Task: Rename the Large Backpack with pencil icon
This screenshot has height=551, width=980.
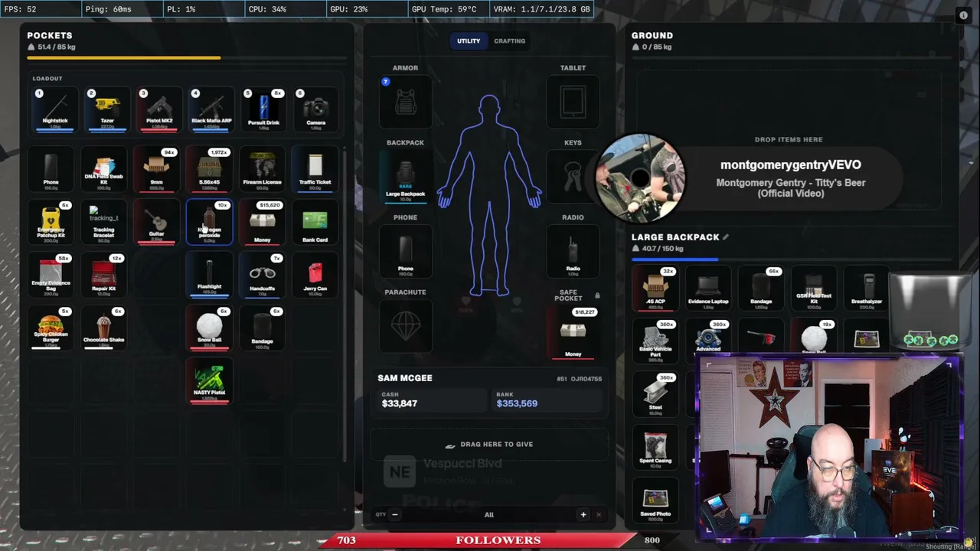Action: coord(726,237)
